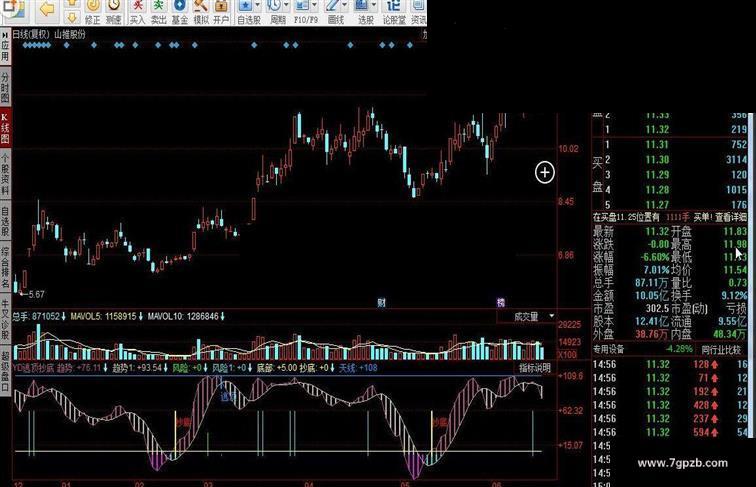Open the 牛叉诊股 sidebar tab
The height and width of the screenshot is (487, 756).
point(5,321)
